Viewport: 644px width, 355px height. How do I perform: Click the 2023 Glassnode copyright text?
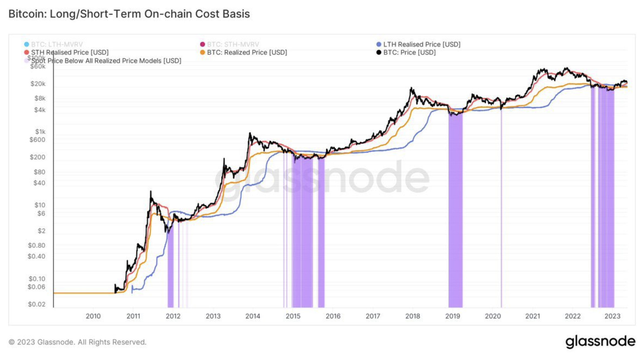point(77,342)
